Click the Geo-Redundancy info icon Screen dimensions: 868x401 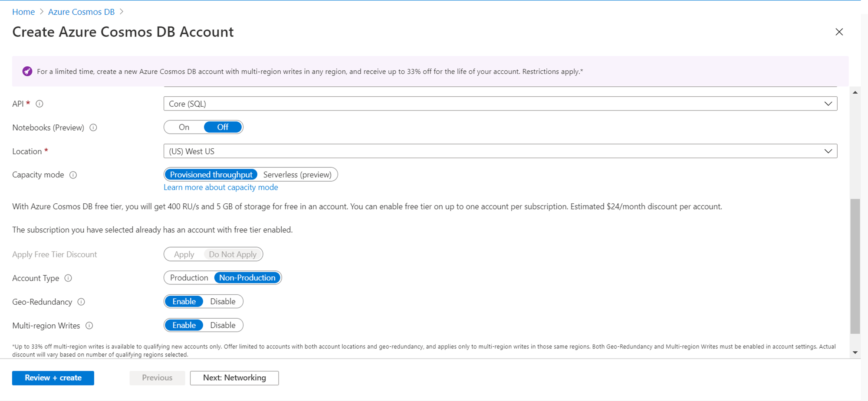[81, 302]
